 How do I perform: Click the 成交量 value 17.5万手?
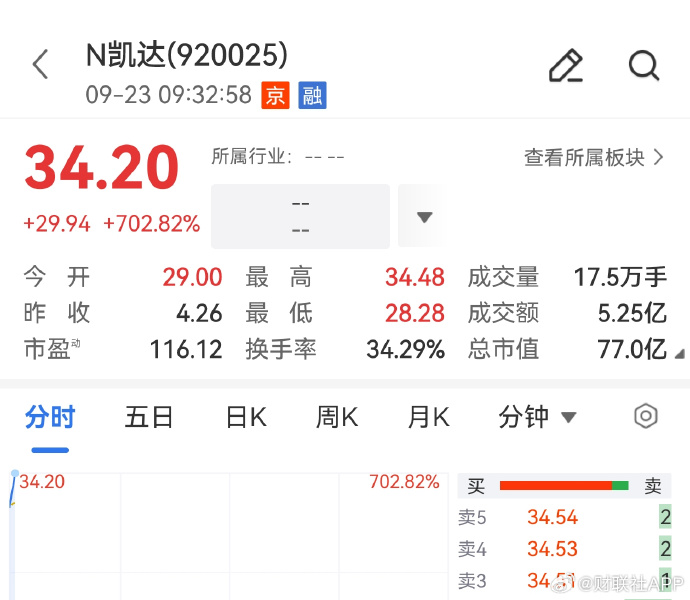click(x=620, y=277)
